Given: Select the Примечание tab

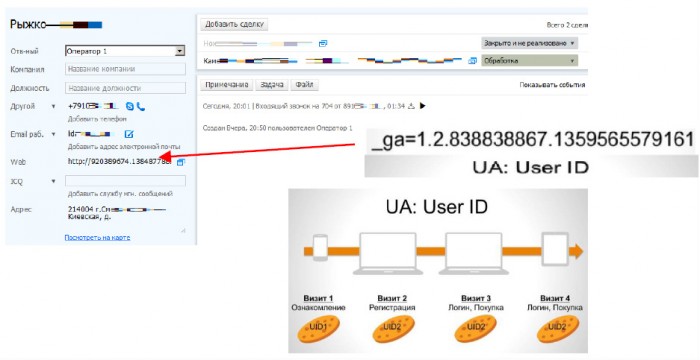Looking at the screenshot, I should (x=227, y=85).
